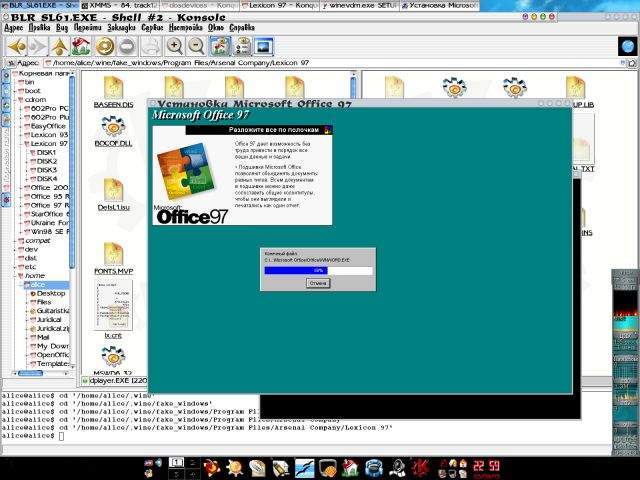The image size is (640, 480).
Task: Go up one folder level in Konqueror
Action: 60,46
